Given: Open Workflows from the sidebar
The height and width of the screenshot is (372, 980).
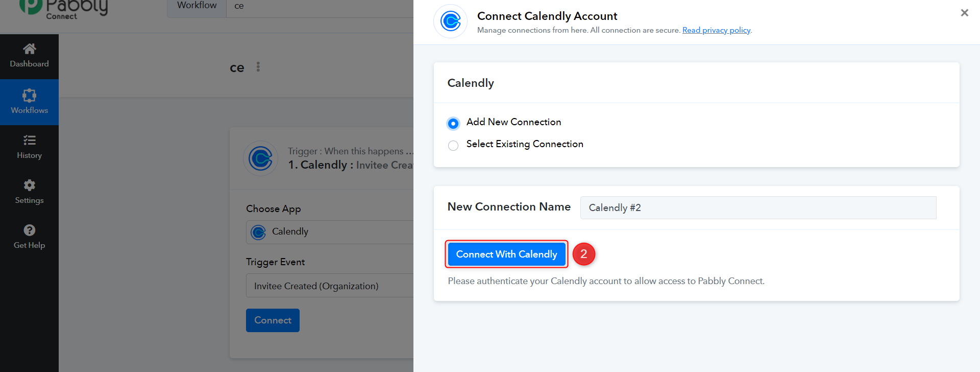Looking at the screenshot, I should pos(29,102).
